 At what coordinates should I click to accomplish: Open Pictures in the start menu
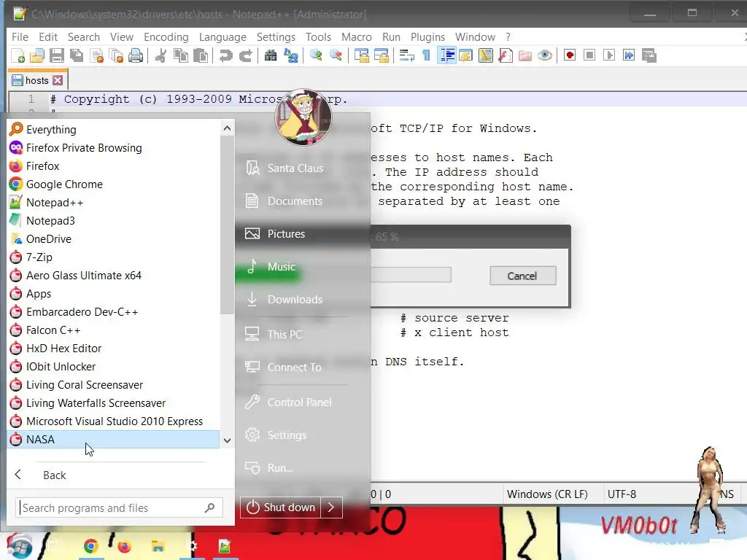click(x=303, y=234)
